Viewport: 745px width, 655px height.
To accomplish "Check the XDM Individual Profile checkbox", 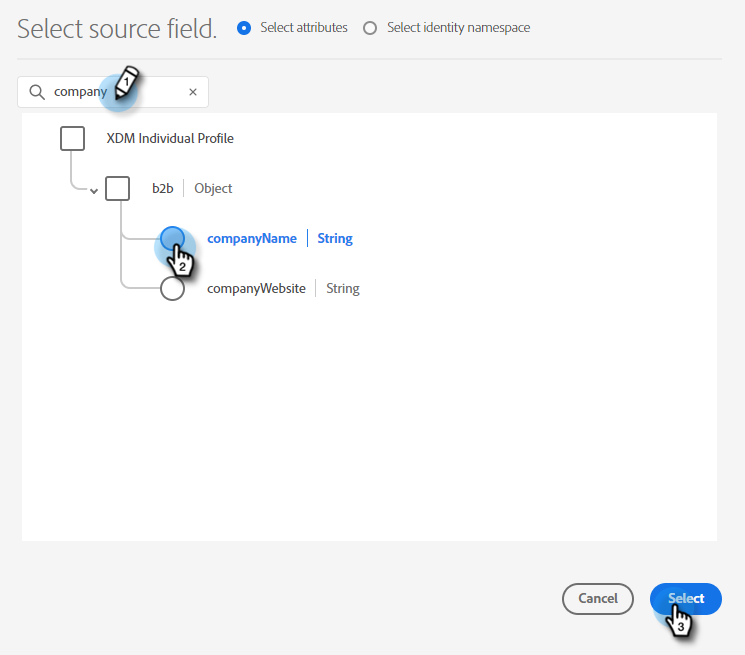I will click(x=72, y=138).
